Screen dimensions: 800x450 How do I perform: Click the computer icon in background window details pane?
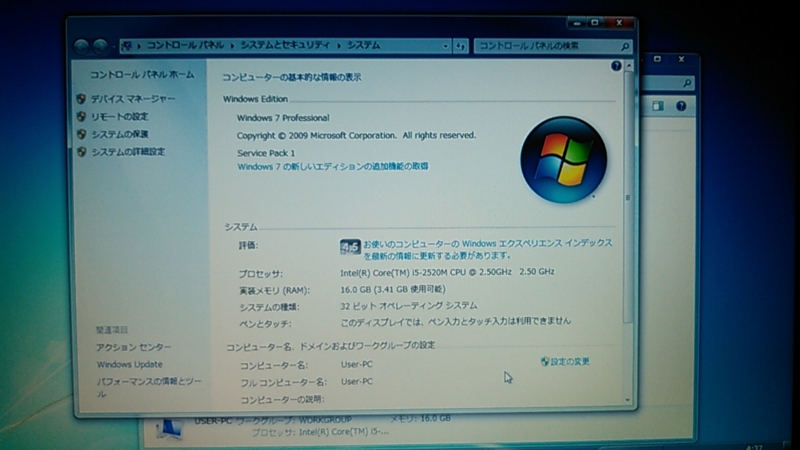click(x=169, y=429)
